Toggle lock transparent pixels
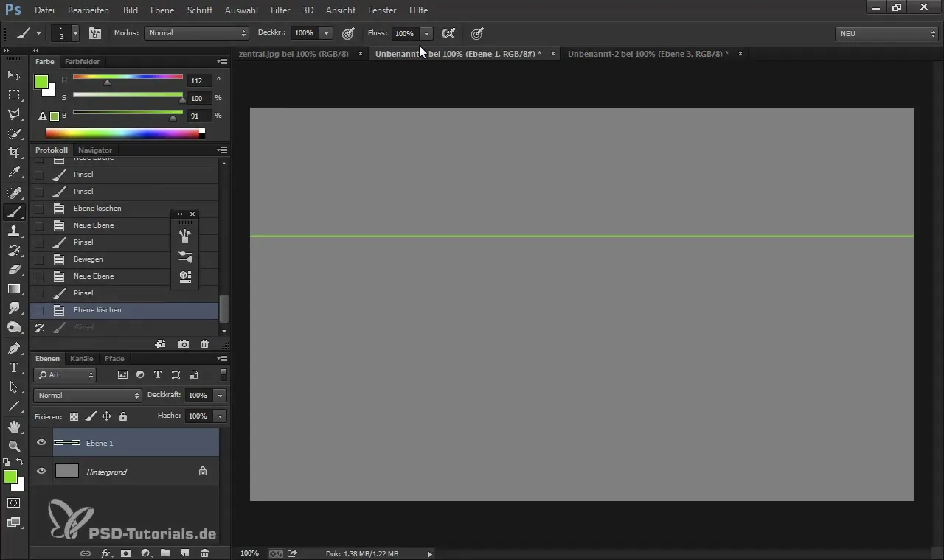The image size is (944, 560). 74,416
